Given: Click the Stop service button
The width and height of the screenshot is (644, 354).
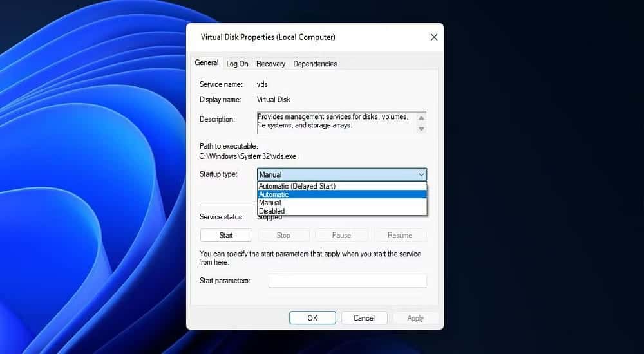Looking at the screenshot, I should point(283,236).
